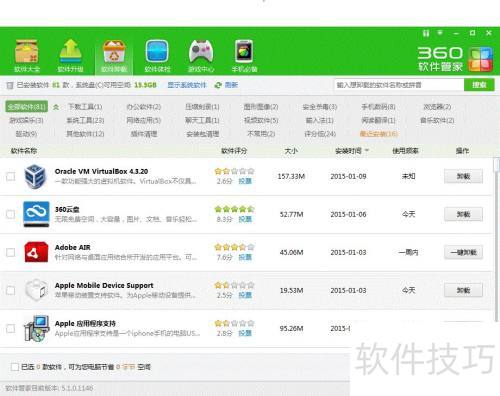Filter by 其他软件(12) category

pyautogui.click(x=85, y=134)
